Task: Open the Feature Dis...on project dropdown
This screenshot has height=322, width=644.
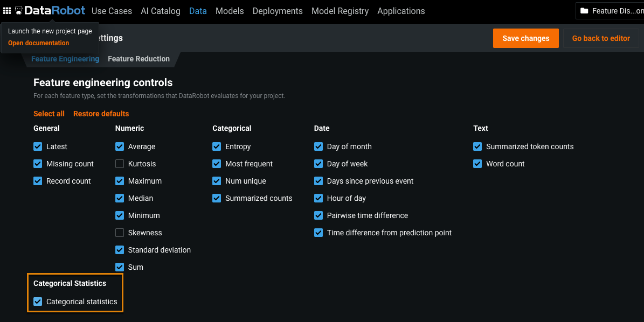Action: 613,11
